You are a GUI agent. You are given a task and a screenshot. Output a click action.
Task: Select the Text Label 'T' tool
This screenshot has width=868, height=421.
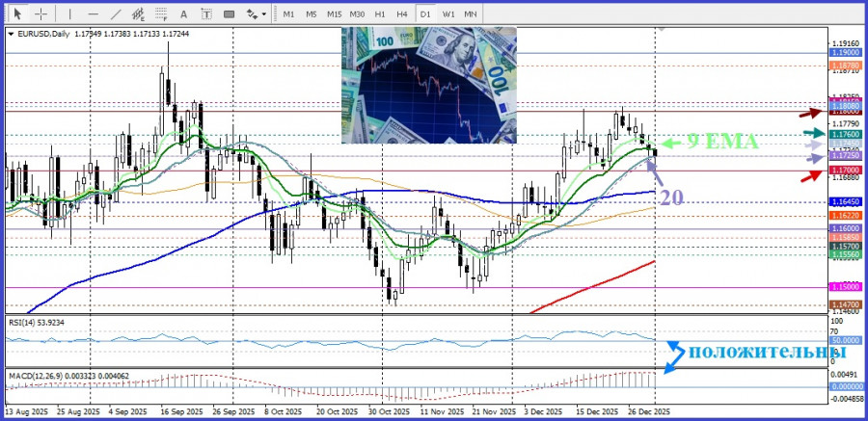pyautogui.click(x=206, y=13)
